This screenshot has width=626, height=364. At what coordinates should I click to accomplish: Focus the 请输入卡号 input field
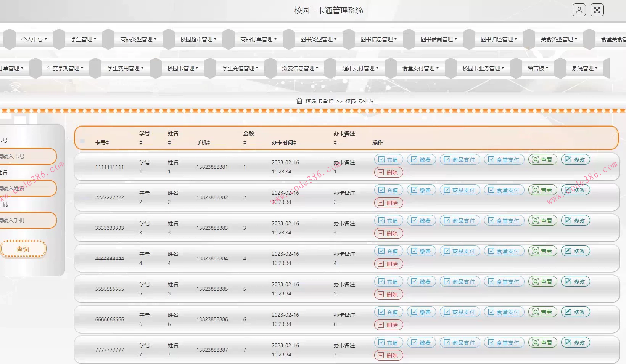pyautogui.click(x=27, y=156)
